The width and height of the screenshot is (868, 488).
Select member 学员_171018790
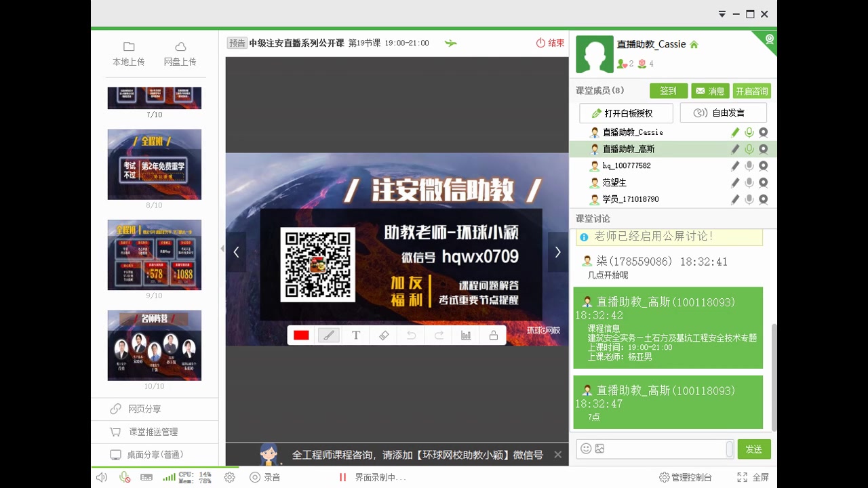[x=673, y=199]
